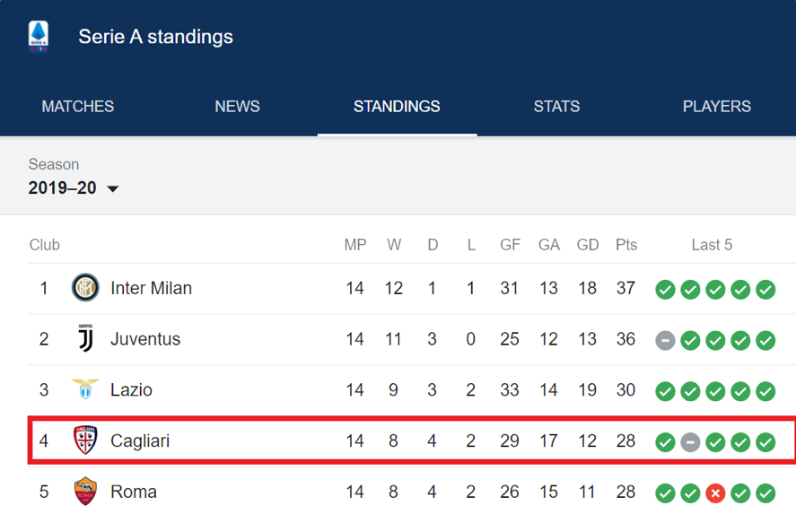Image resolution: width=796 pixels, height=532 pixels.
Task: Click the dropdown arrow next to 2019–20
Action: click(x=113, y=188)
